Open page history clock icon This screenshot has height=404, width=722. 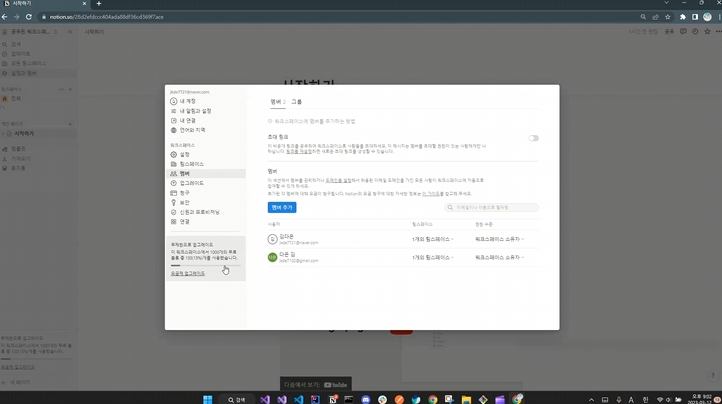point(695,32)
